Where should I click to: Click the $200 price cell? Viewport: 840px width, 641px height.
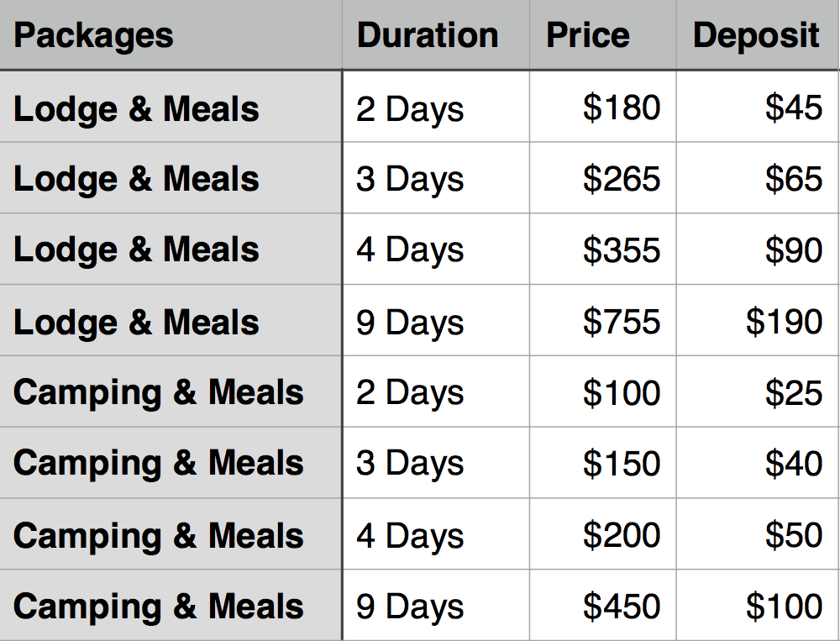click(x=602, y=533)
